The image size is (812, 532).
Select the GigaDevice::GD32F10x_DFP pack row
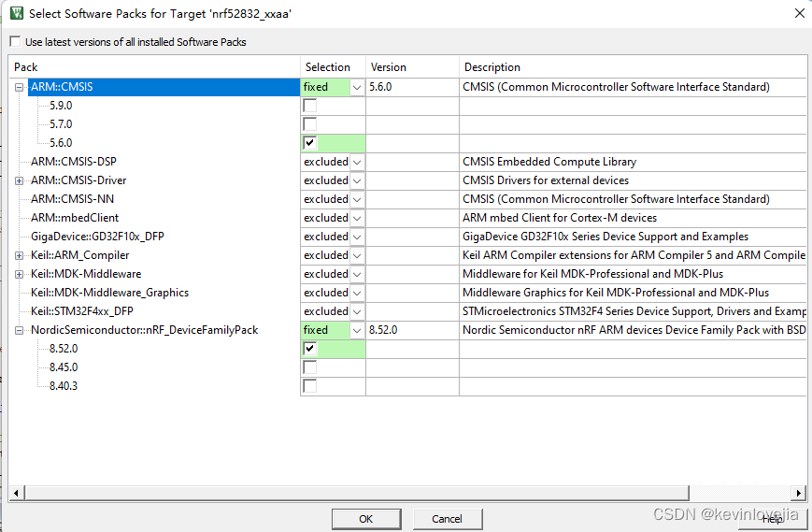point(97,237)
